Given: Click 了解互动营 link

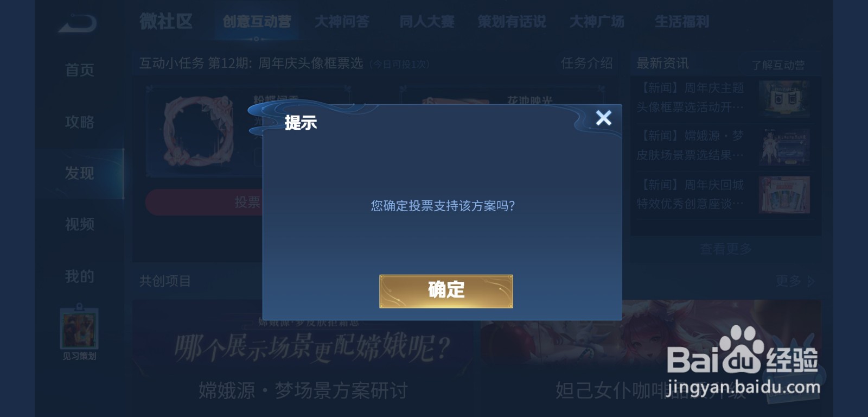Looking at the screenshot, I should [778, 65].
